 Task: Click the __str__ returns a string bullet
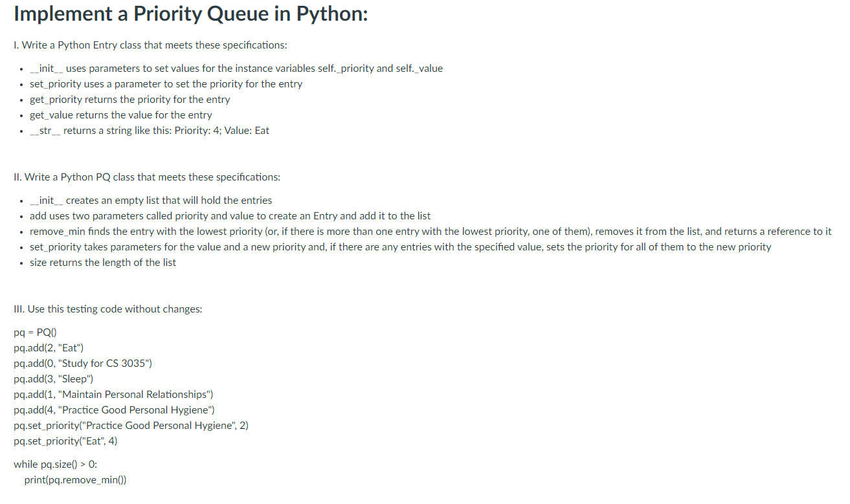pos(150,131)
